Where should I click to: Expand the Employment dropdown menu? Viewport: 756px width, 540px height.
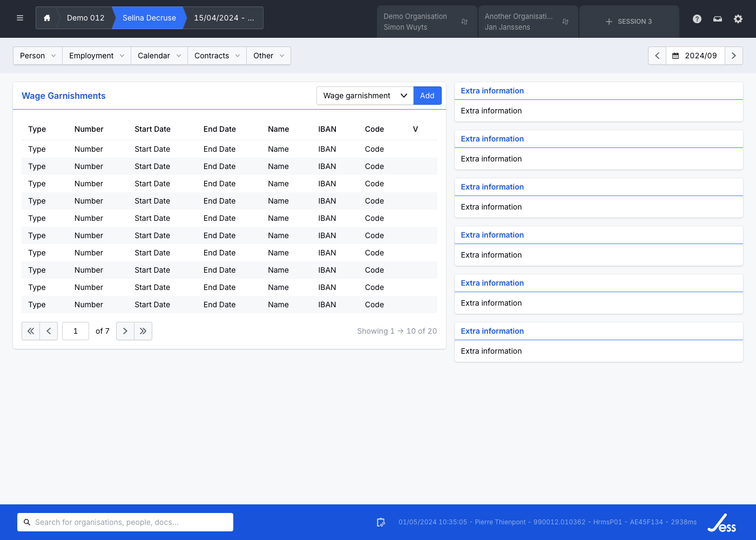[x=97, y=56]
